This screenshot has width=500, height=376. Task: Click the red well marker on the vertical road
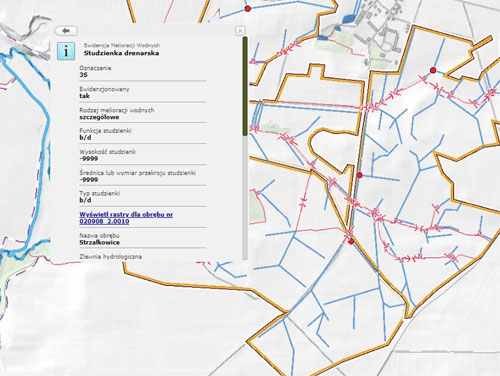point(359,175)
